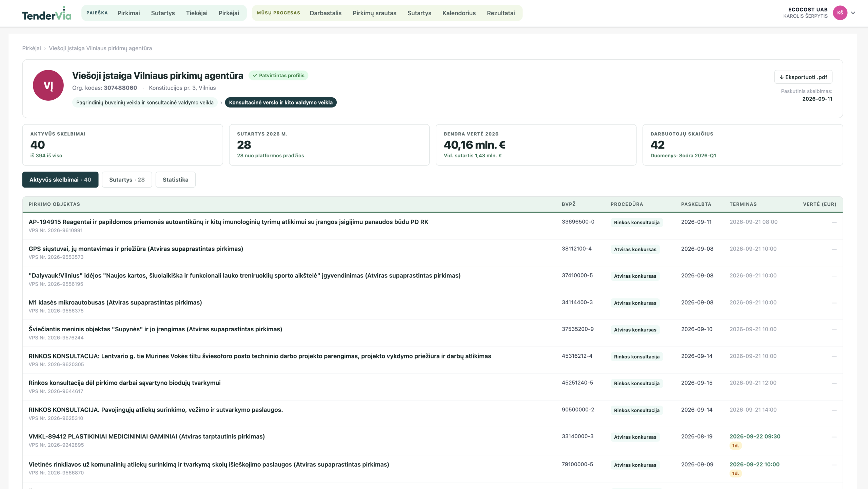
Task: Click the Bendra vertė 2026 stat card
Action: pyautogui.click(x=536, y=145)
